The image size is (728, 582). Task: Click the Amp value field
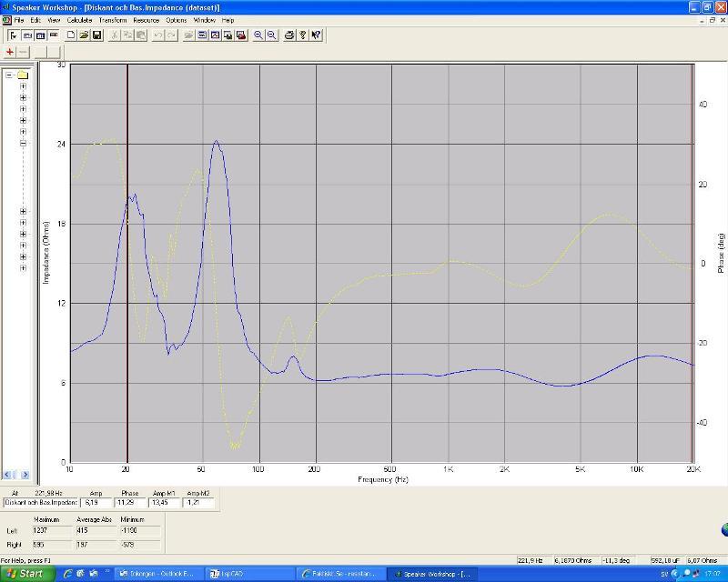coord(94,502)
